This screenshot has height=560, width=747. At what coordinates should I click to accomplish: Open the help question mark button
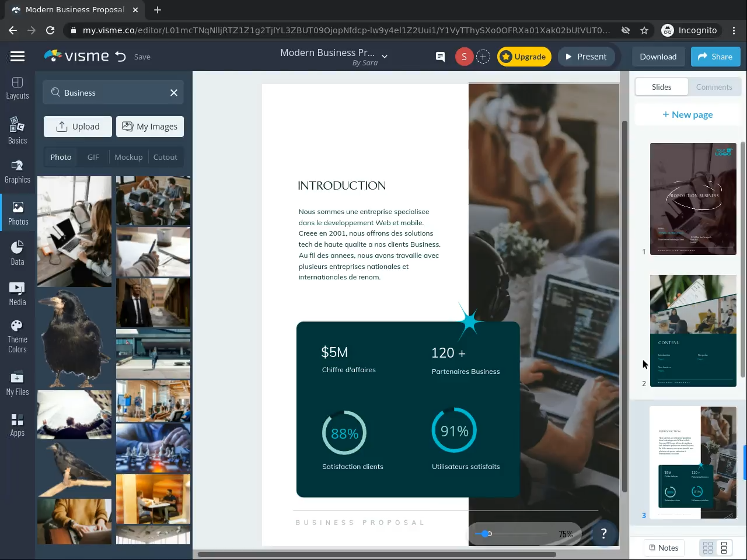[604, 533]
